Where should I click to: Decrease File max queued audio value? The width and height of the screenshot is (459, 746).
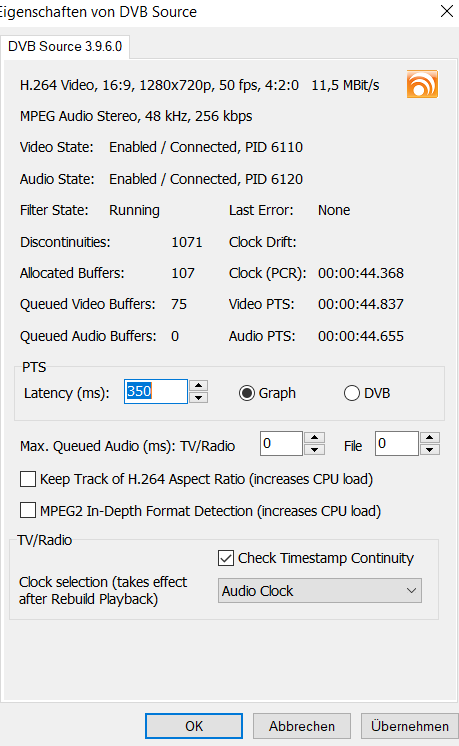point(430,449)
